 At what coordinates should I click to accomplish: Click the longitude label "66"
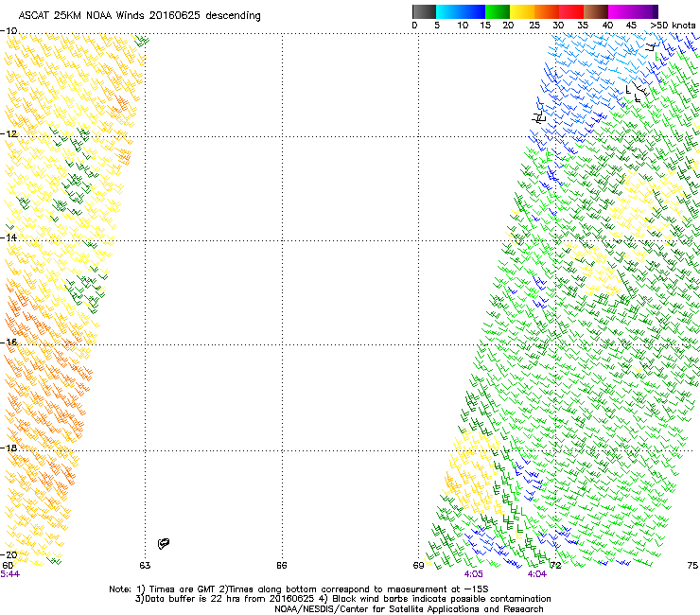coord(281,565)
